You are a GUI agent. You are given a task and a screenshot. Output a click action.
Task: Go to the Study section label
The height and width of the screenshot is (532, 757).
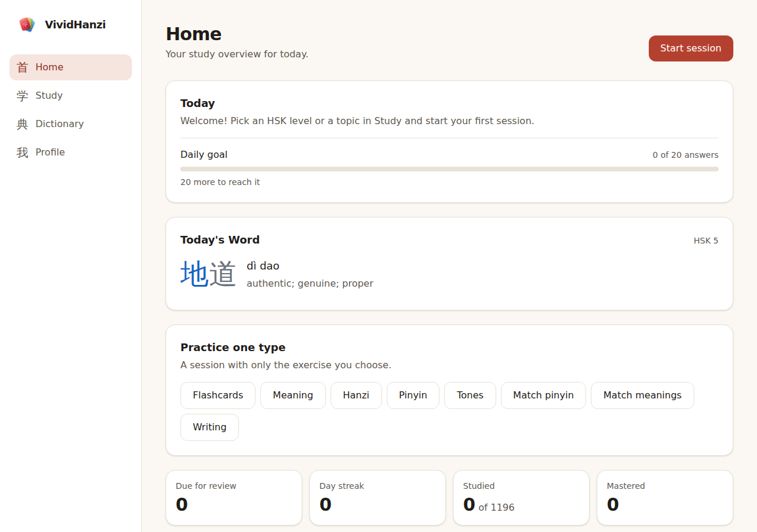tap(49, 96)
